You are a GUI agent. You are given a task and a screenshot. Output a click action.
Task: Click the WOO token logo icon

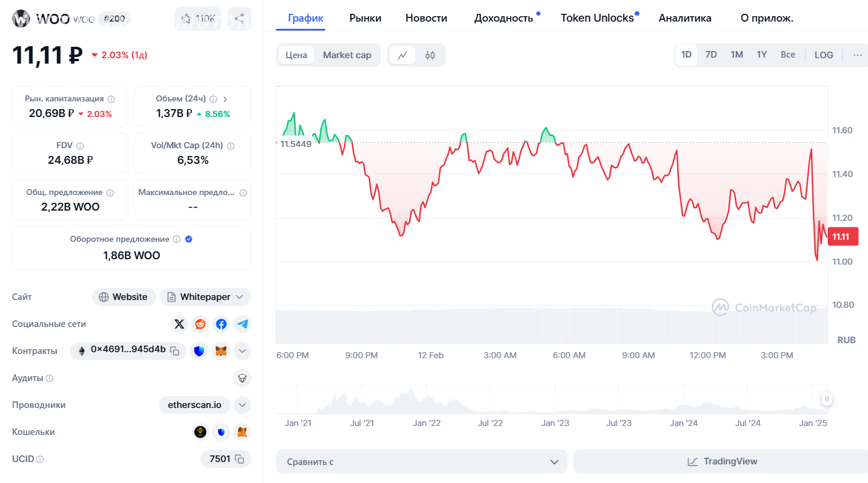21,19
